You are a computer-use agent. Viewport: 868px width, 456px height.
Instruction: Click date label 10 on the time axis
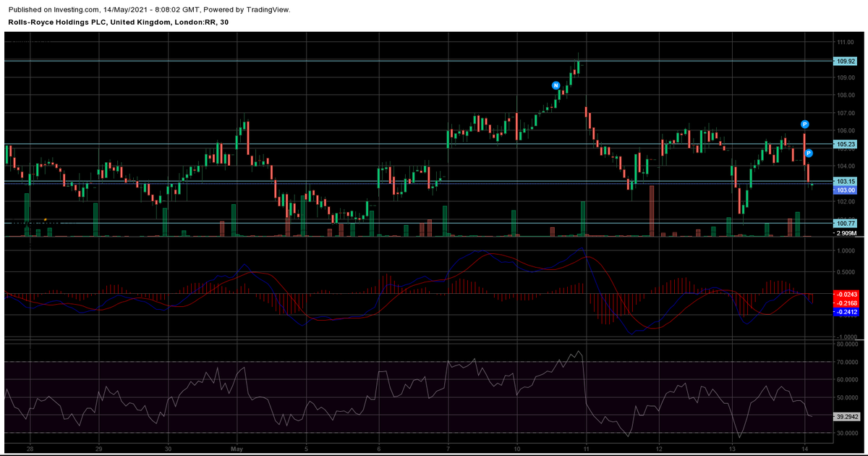(x=517, y=448)
